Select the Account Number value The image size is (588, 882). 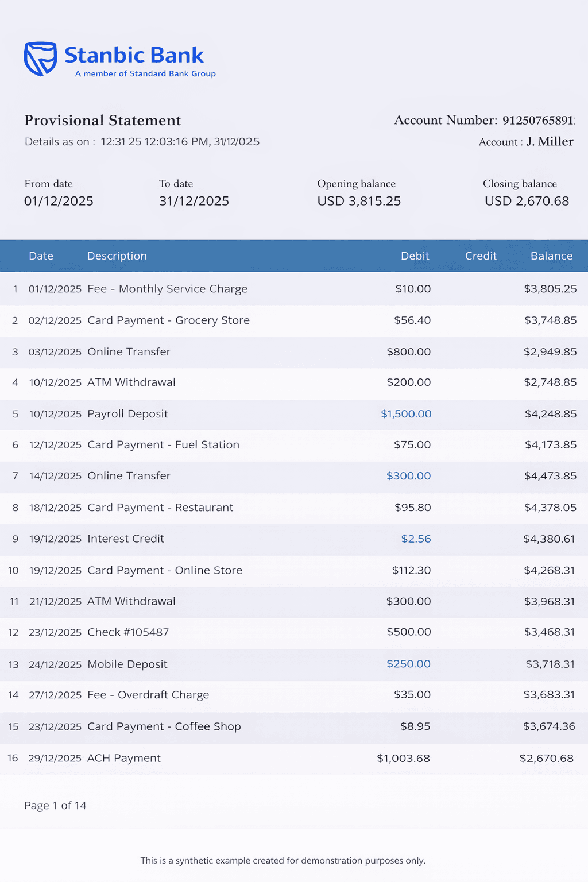click(x=539, y=120)
